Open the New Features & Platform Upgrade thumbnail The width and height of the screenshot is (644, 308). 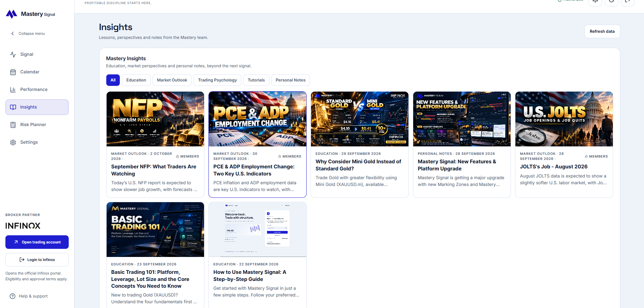click(x=462, y=119)
